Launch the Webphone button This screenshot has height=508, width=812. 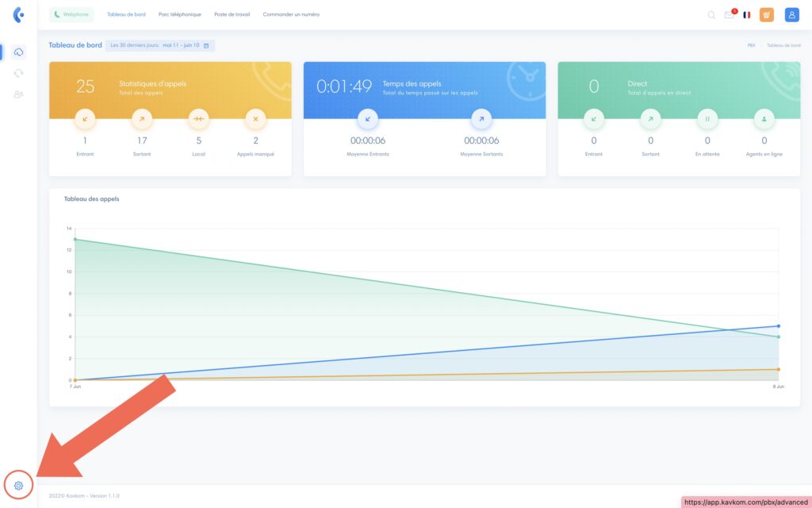71,14
